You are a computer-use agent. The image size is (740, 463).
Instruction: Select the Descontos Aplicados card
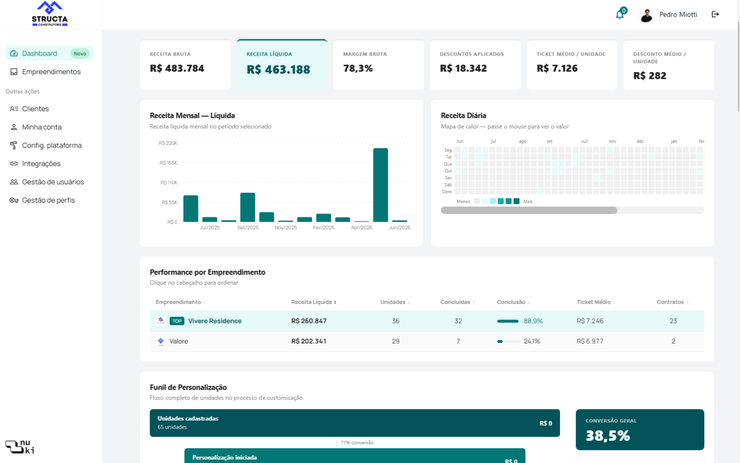475,65
